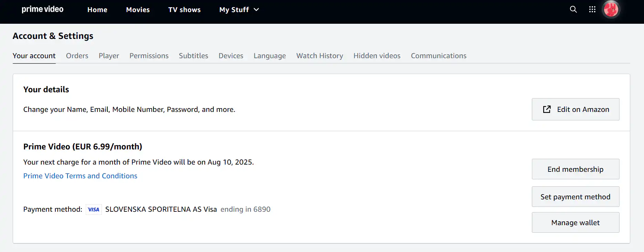Open Movies in the top navigation
The width and height of the screenshot is (644, 252).
pyautogui.click(x=138, y=10)
